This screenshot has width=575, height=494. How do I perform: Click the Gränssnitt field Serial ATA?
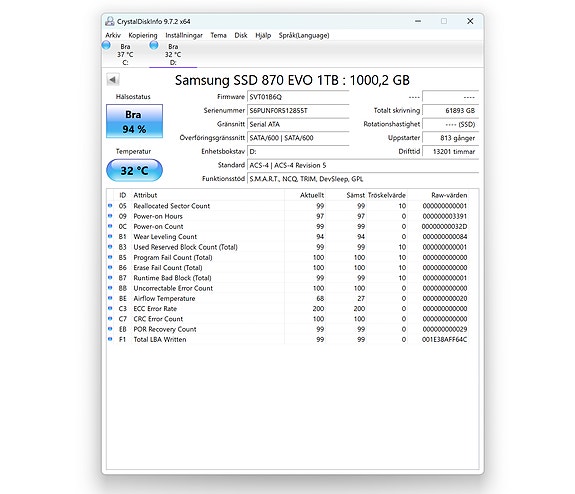click(298, 124)
